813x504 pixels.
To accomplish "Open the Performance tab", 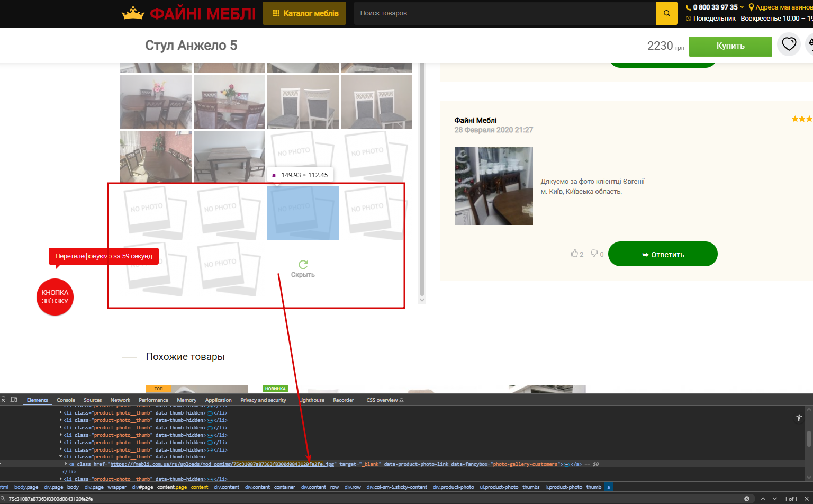I will pyautogui.click(x=153, y=400).
